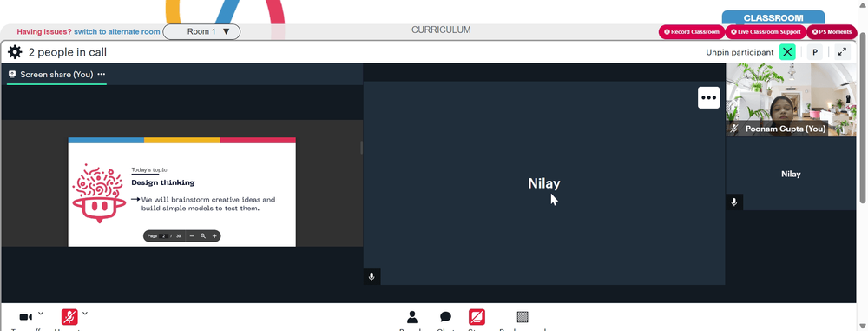Open Background effects icon
The width and height of the screenshot is (868, 331).
click(x=523, y=317)
